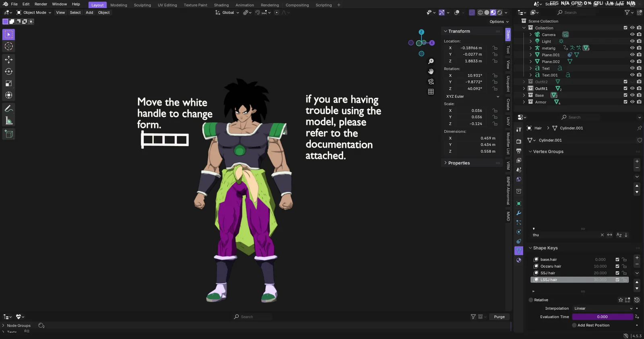This screenshot has height=339, width=644.
Task: Uncheck the SSJ hair shape key
Action: pyautogui.click(x=617, y=273)
